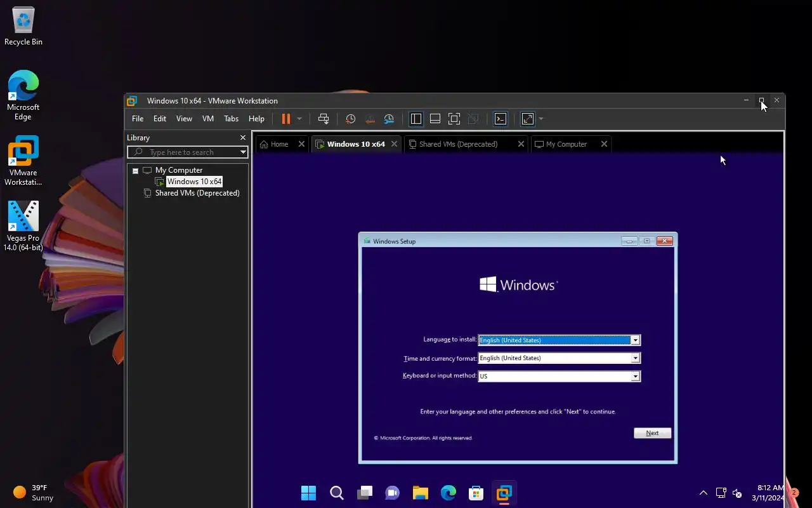Viewport: 812px width, 508px height.
Task: Open the Microsoft Edge desktop shortcut
Action: pyautogui.click(x=23, y=95)
